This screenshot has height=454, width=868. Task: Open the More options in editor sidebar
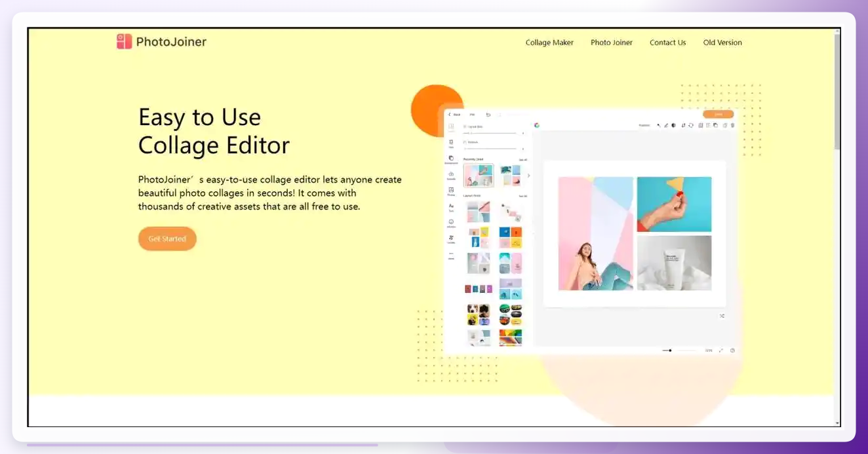pyautogui.click(x=451, y=255)
